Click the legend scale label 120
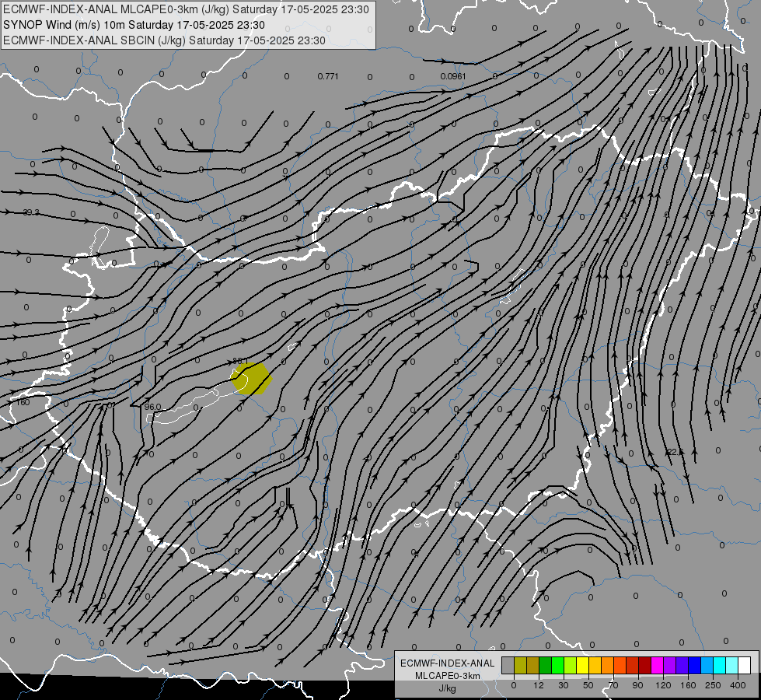Viewport: 761px width, 700px height. point(663,685)
